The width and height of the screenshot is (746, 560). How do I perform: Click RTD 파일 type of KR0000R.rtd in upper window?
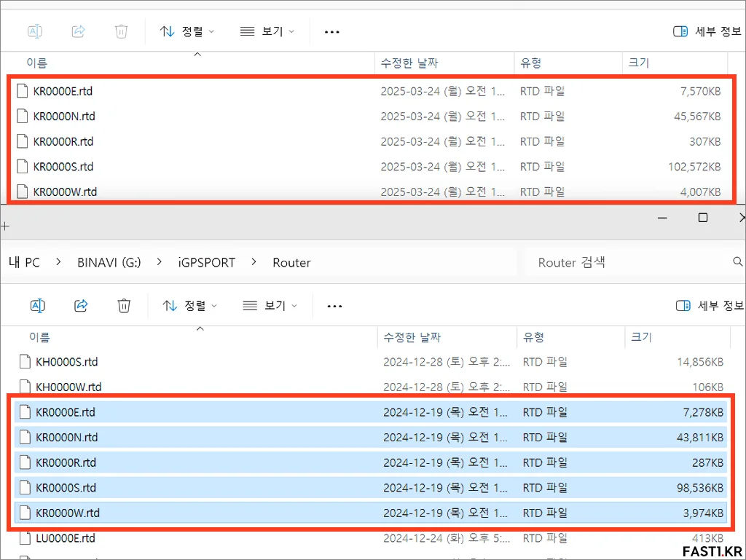coord(542,141)
